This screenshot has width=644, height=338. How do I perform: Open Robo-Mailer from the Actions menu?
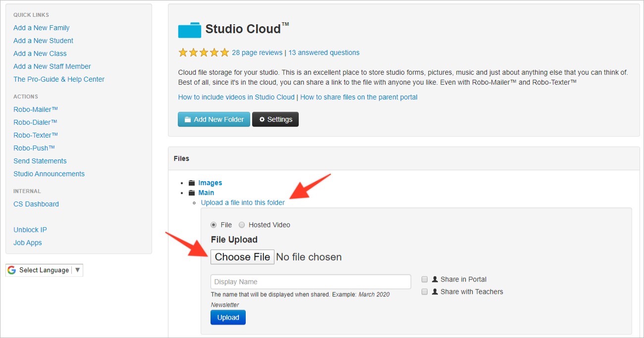36,109
